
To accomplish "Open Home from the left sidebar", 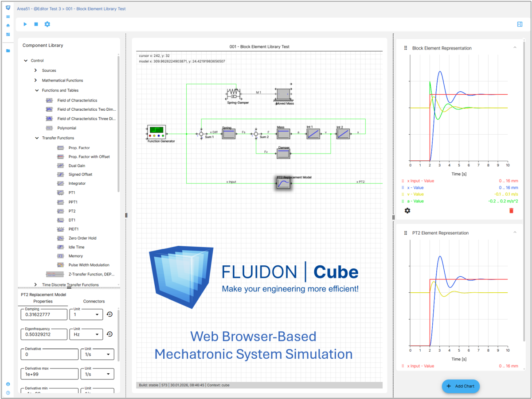I will point(8,25).
